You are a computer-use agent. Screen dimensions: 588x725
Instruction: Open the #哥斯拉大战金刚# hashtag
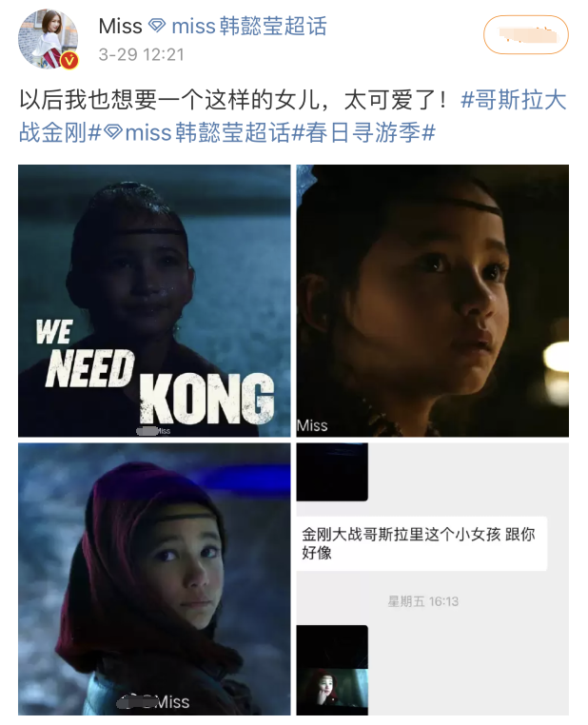tap(293, 116)
